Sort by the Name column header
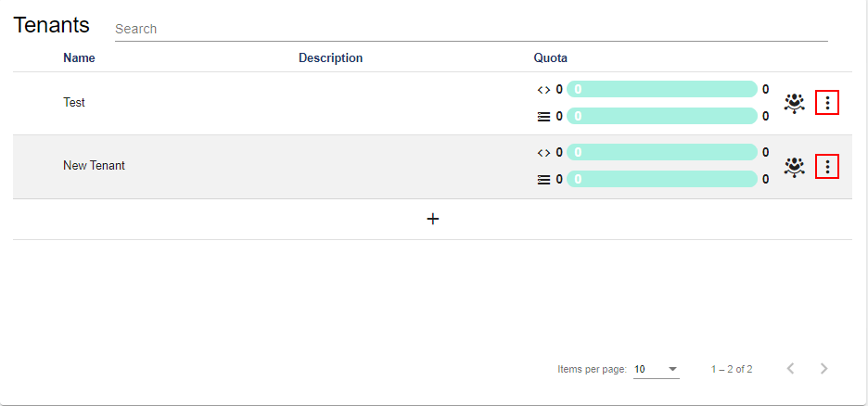The image size is (868, 406). (79, 58)
